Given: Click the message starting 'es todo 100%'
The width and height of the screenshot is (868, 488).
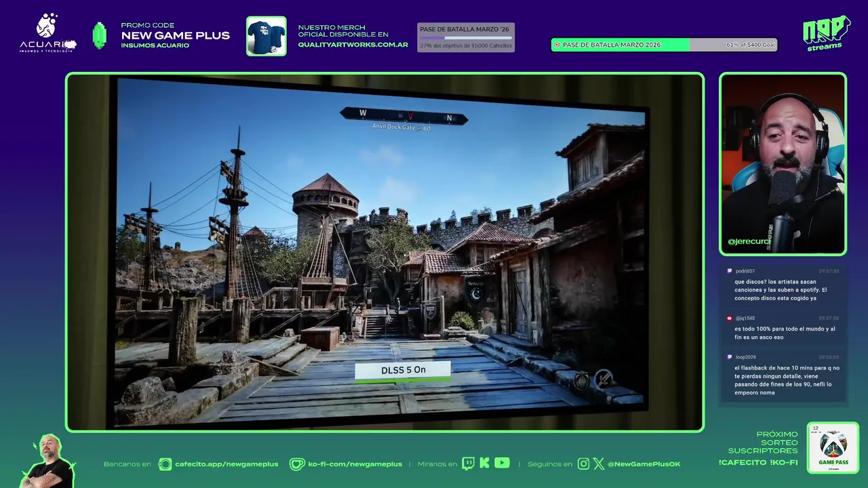Looking at the screenshot, I should click(785, 333).
